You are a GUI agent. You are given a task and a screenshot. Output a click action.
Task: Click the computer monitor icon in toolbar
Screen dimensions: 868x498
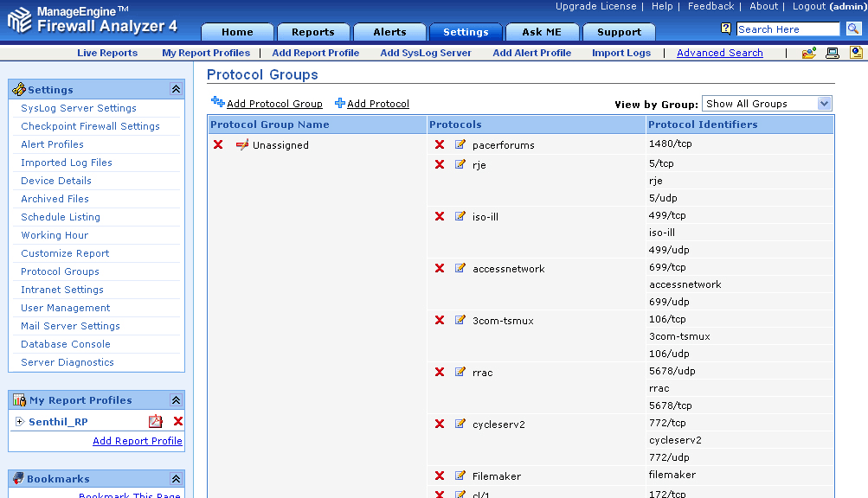click(833, 53)
